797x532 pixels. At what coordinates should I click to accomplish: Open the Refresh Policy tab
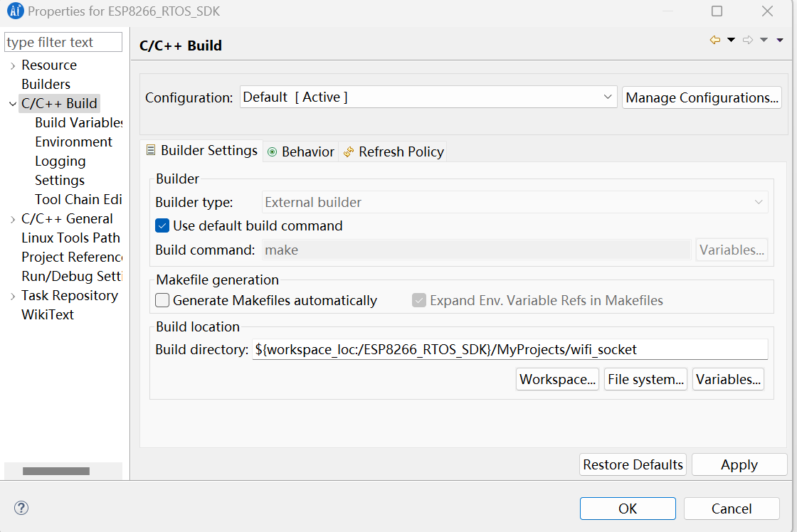(394, 152)
